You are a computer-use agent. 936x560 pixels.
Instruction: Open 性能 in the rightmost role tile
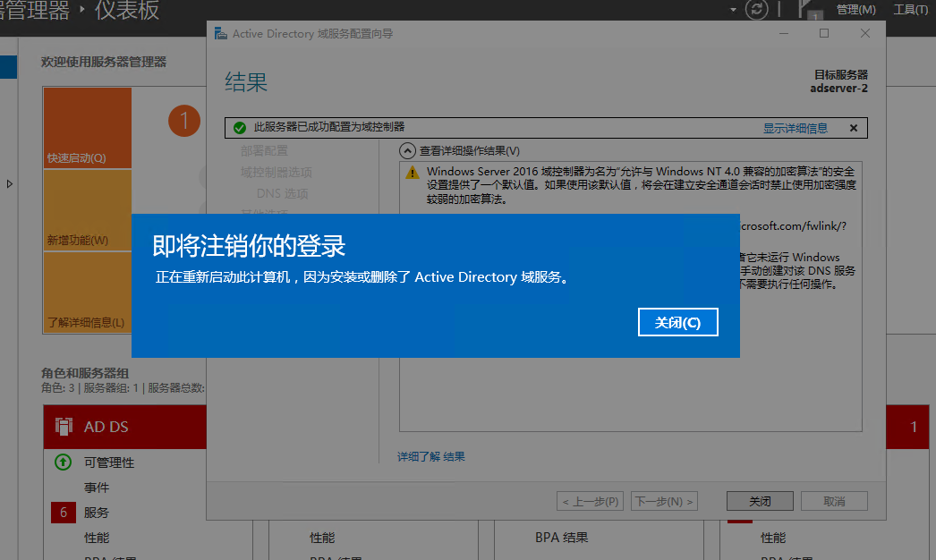[773, 538]
